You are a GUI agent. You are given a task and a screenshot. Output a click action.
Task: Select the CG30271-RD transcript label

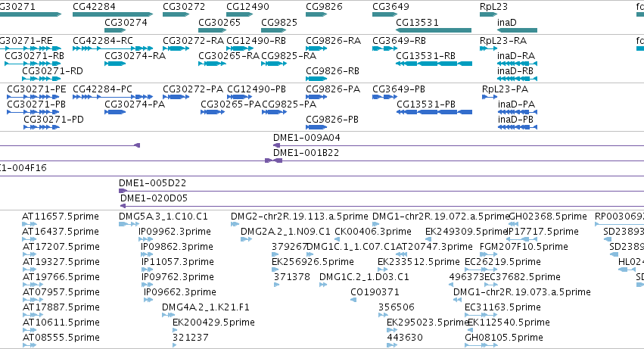click(52, 71)
